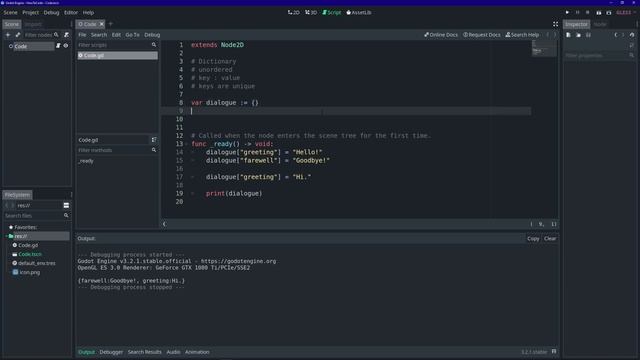Viewport: 640px width, 360px height.
Task: Go to next script history
Action: pos(555,35)
